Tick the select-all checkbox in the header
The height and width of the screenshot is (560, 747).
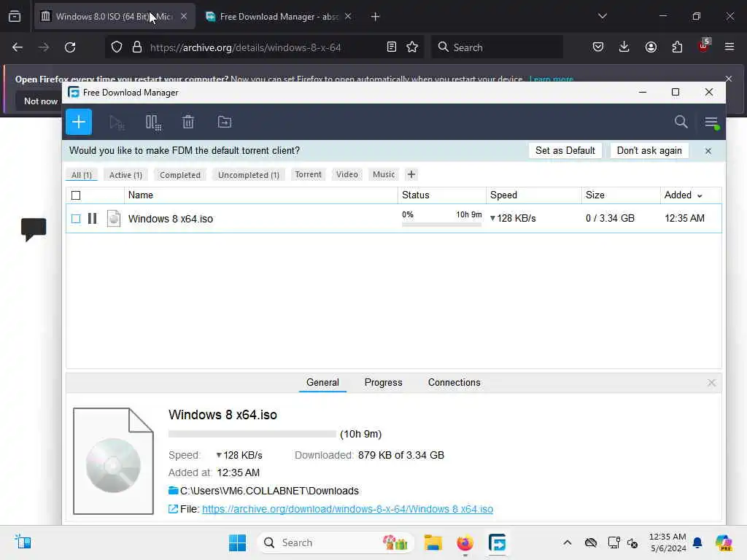click(76, 195)
